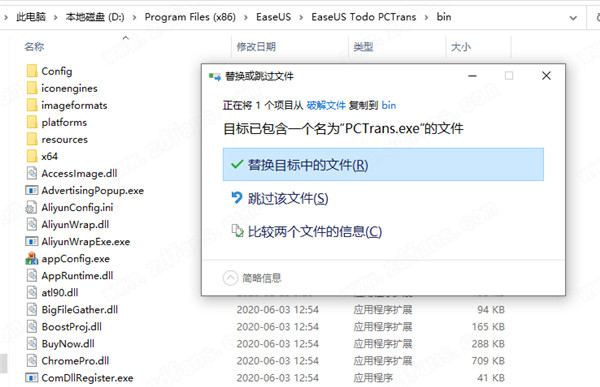Click 应用程序 type for ComDllRegister.exe
This screenshot has height=387, width=600.
coord(373,378)
